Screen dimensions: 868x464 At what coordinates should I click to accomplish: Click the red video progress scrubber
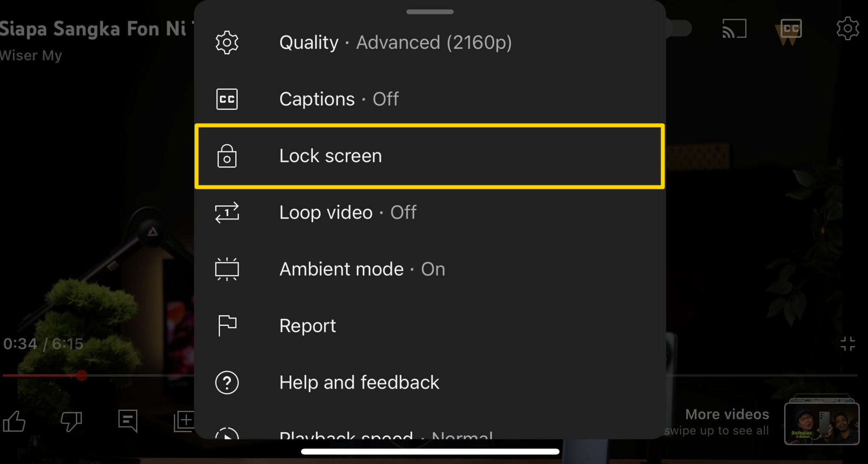(x=81, y=375)
